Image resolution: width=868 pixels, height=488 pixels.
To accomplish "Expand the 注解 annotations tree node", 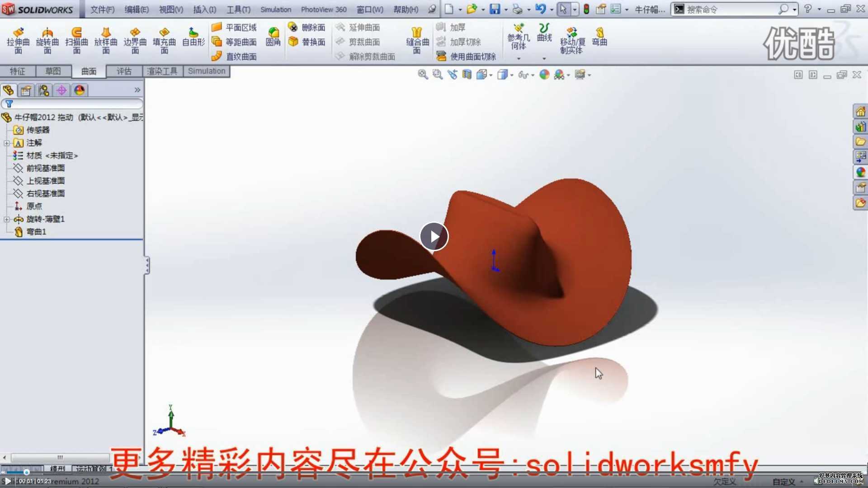I will tap(6, 143).
